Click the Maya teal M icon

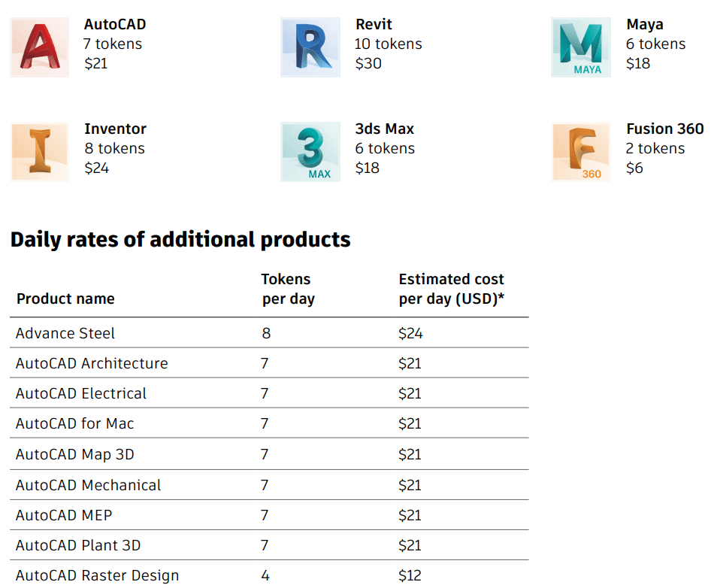[581, 47]
